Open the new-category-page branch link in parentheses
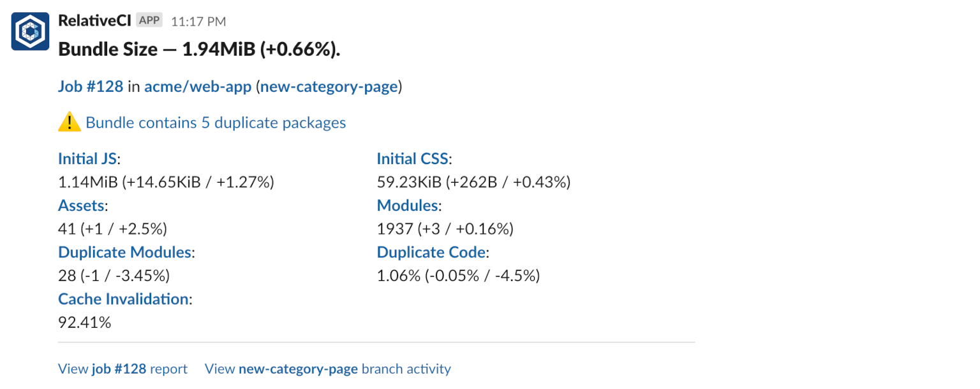 click(329, 87)
